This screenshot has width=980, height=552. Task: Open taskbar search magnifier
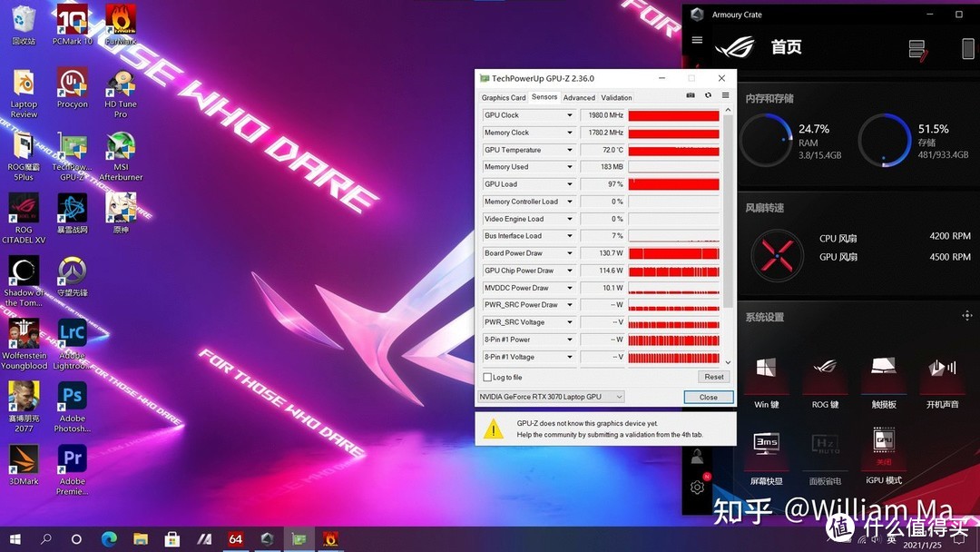pos(45,539)
